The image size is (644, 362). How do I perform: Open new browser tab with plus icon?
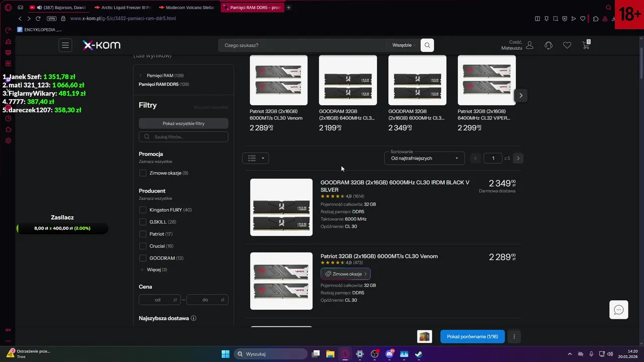tap(288, 8)
